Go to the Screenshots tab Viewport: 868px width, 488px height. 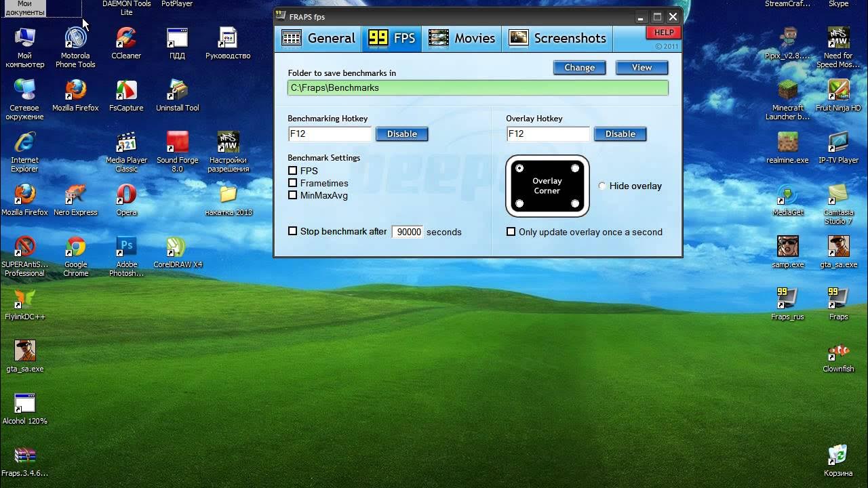(557, 39)
